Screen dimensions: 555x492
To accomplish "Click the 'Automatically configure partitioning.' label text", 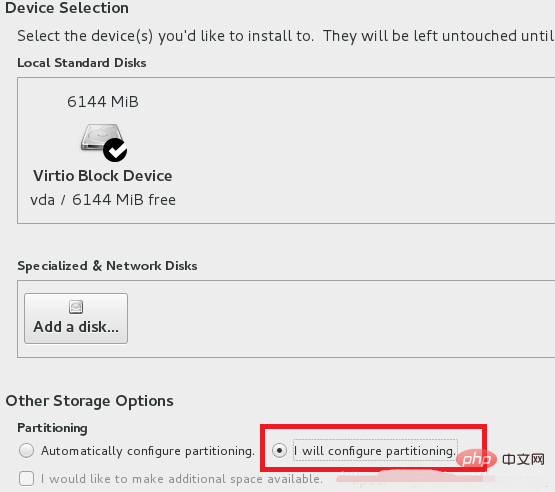I will tap(148, 451).
